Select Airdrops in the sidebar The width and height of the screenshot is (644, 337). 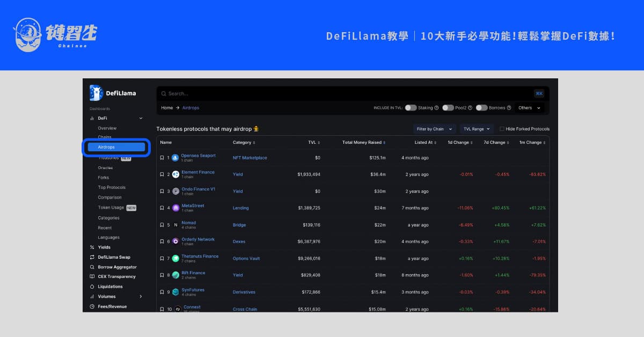[x=115, y=147]
